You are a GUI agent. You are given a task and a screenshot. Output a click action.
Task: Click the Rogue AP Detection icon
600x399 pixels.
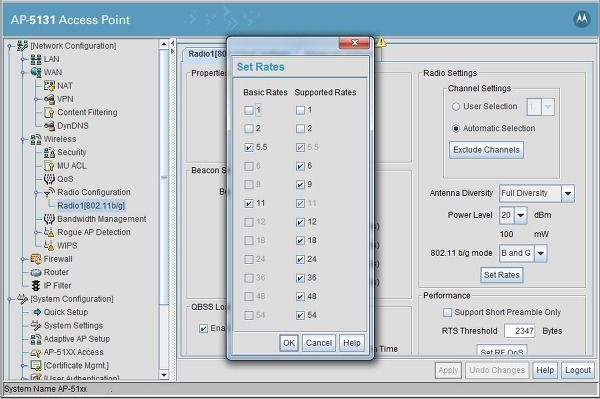[x=49, y=232]
